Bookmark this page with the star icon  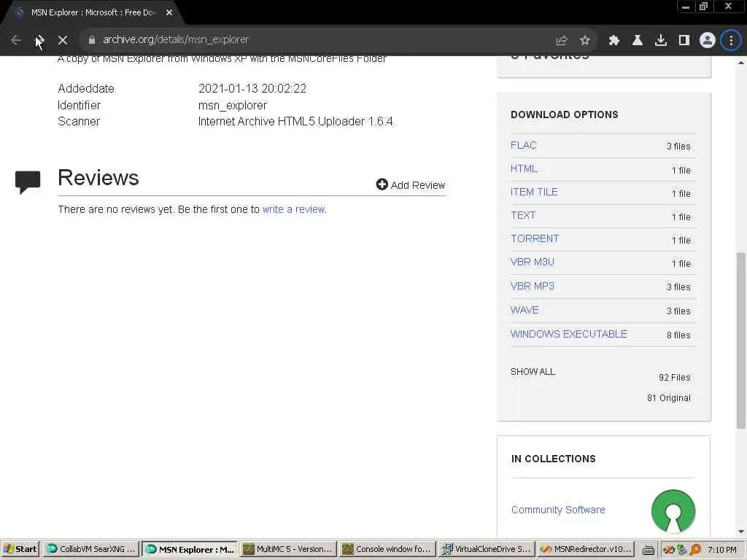click(585, 41)
